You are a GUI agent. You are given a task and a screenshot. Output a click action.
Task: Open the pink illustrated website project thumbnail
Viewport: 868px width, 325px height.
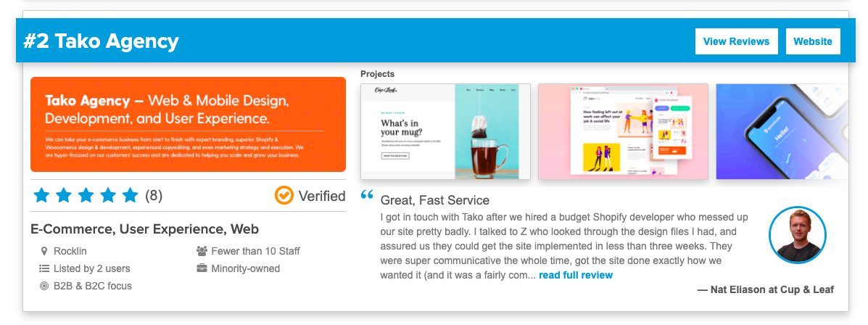click(x=624, y=132)
